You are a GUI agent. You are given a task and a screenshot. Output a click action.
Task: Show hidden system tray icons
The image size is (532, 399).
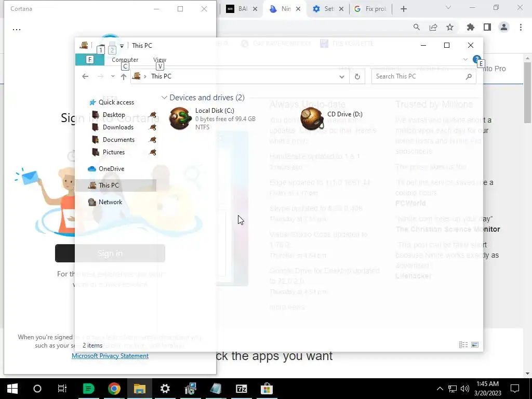point(440,389)
